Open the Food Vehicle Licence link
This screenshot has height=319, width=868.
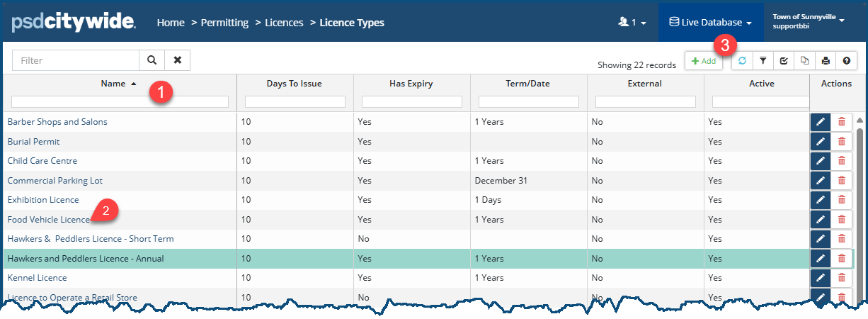point(48,220)
